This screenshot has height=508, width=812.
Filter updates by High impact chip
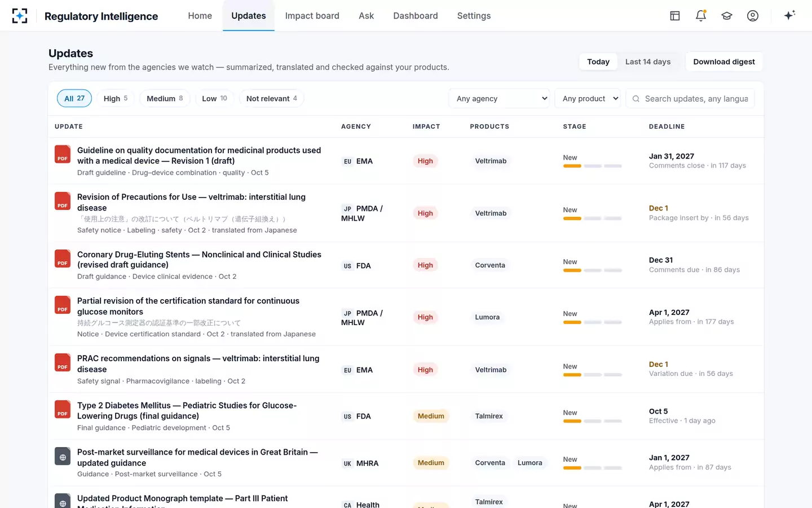pyautogui.click(x=116, y=98)
